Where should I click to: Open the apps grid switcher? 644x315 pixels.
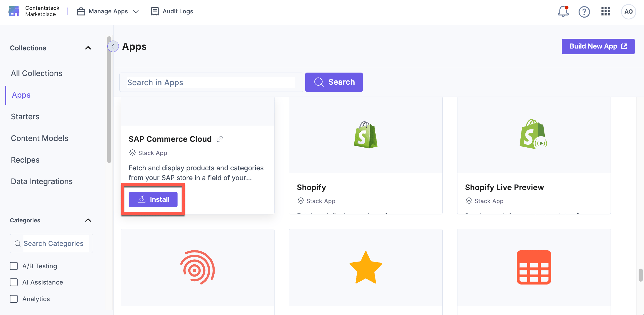coord(605,11)
